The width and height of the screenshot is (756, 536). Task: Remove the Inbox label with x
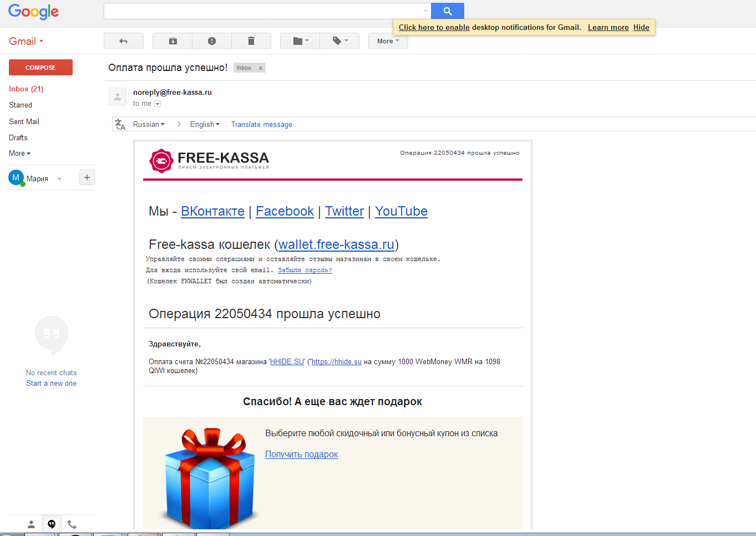[260, 68]
